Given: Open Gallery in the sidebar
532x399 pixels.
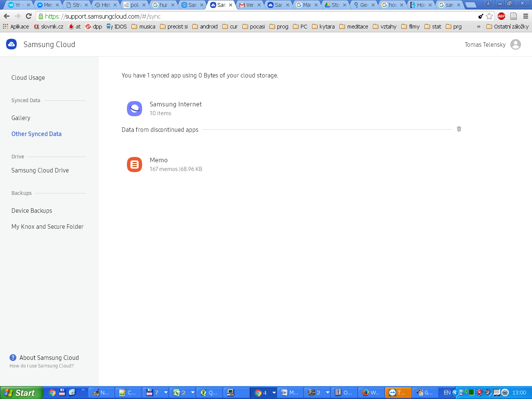Looking at the screenshot, I should [21, 118].
